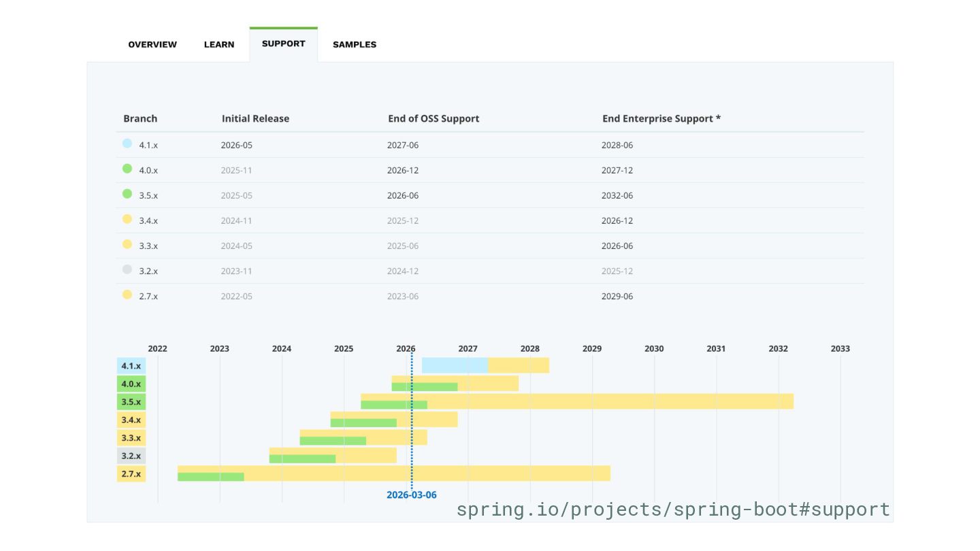Screen dimensions: 980x551
Task: Open the Samples tab
Action: [x=355, y=45]
